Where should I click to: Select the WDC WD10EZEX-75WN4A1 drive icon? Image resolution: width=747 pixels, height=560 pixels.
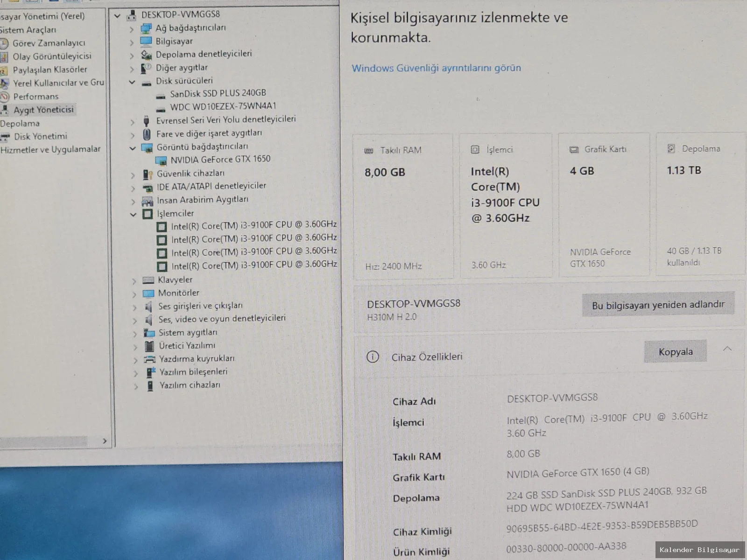click(161, 109)
